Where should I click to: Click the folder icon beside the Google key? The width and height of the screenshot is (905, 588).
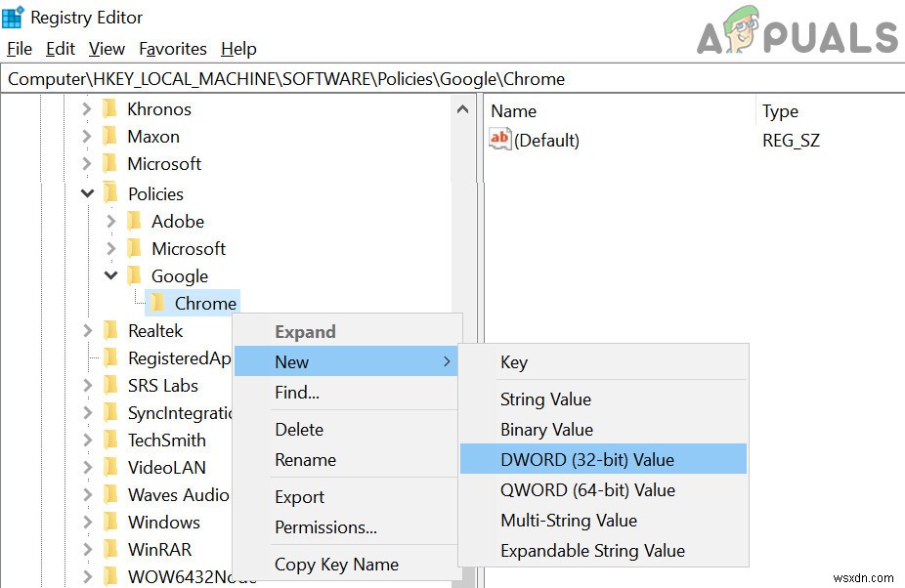point(135,275)
